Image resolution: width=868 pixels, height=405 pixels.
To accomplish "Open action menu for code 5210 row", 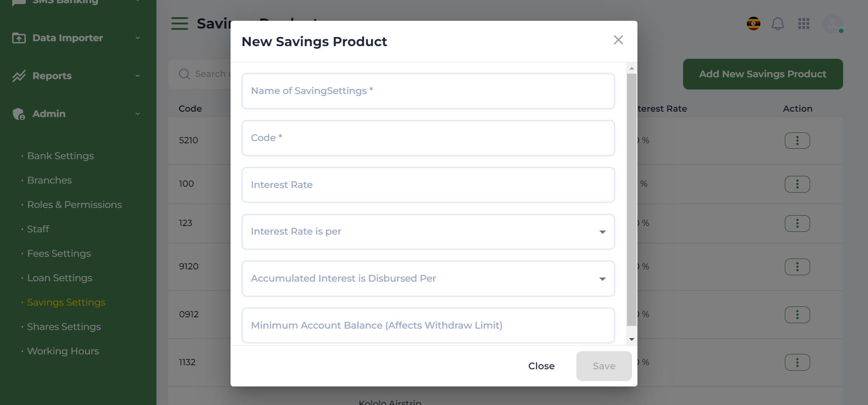I will [x=797, y=141].
